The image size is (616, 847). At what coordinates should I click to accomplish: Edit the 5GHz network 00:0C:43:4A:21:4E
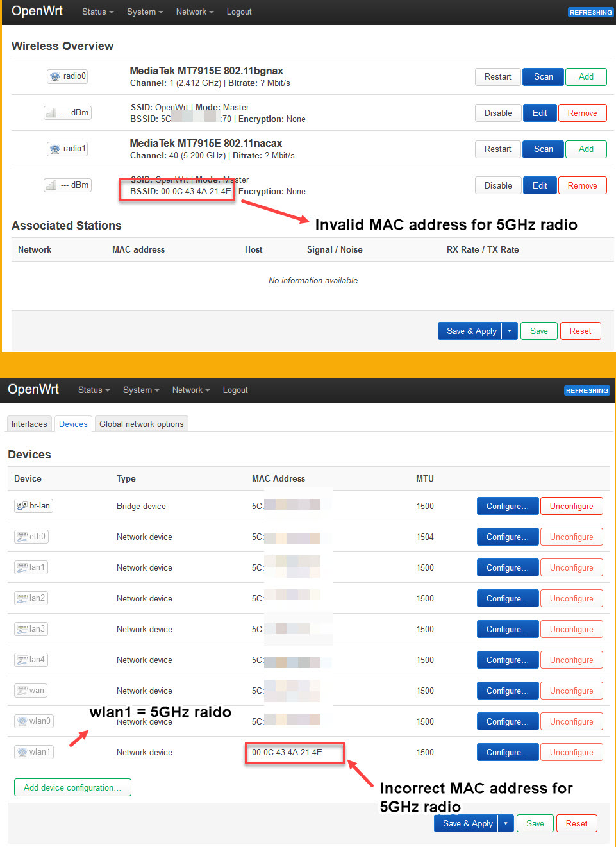(540, 186)
